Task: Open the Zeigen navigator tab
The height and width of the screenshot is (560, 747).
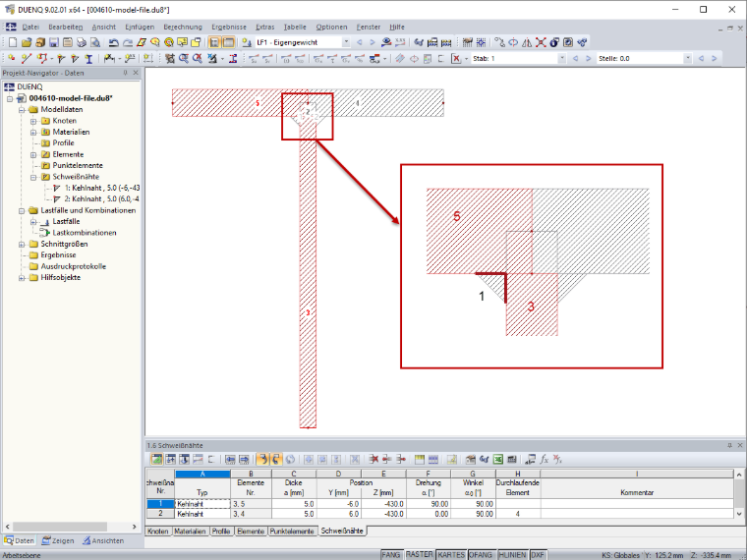Action: point(58,540)
